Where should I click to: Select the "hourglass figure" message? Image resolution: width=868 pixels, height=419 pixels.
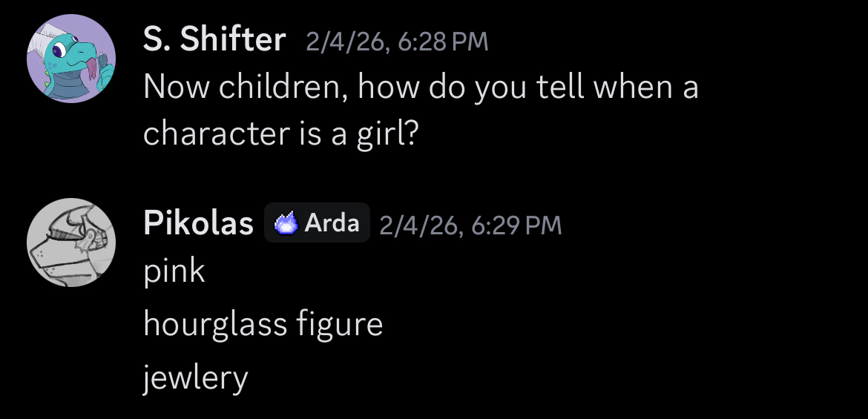[263, 324]
